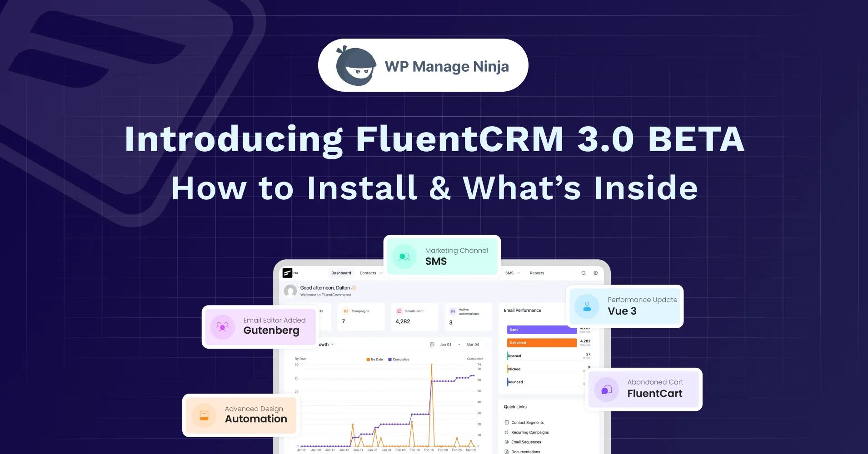Expand the Contacts navigation dropdown
Screen dimensions: 868x454
tap(381, 273)
